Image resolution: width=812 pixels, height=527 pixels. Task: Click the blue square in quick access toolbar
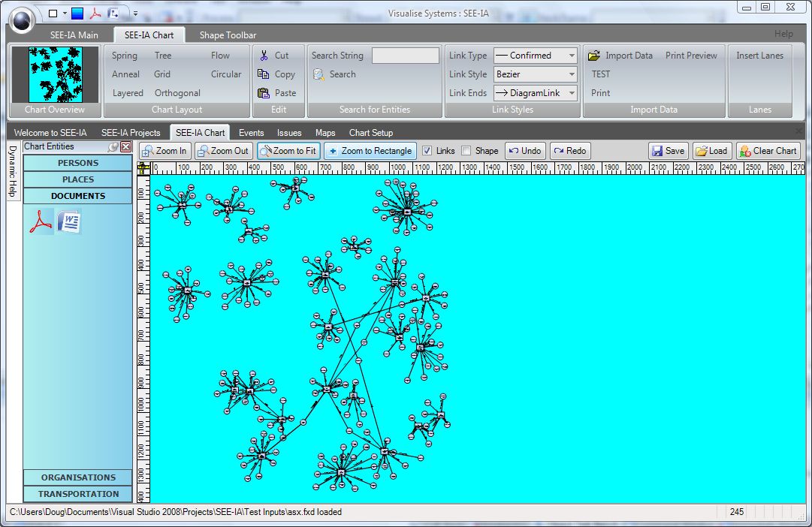pos(77,13)
